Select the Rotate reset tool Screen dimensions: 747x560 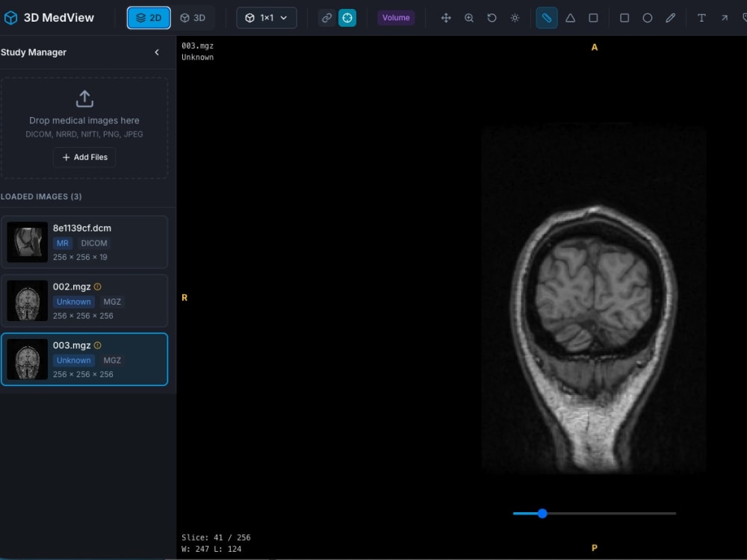click(x=492, y=18)
